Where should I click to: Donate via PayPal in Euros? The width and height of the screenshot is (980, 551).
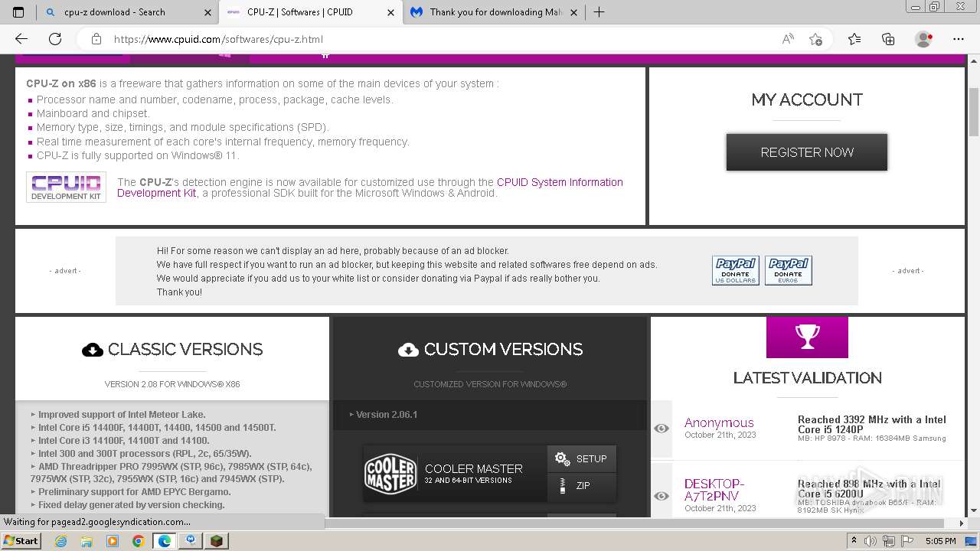pos(788,270)
